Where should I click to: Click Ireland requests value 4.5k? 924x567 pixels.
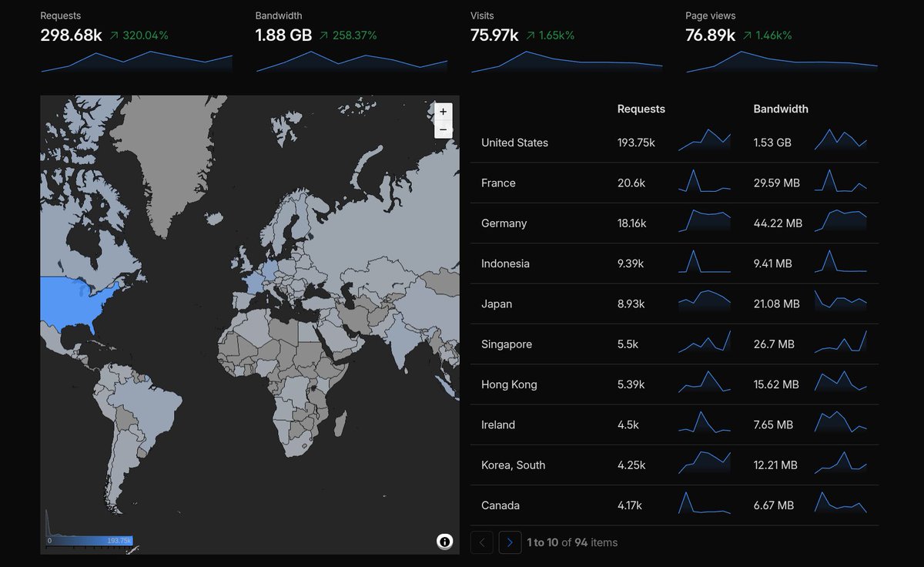[628, 424]
